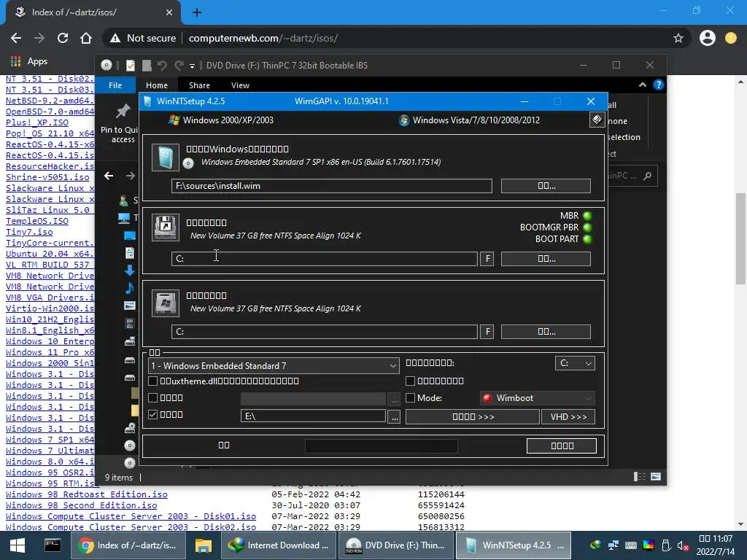Viewport: 747px width, 560px height.
Task: Open the Wimboot mode dropdown
Action: (x=538, y=398)
